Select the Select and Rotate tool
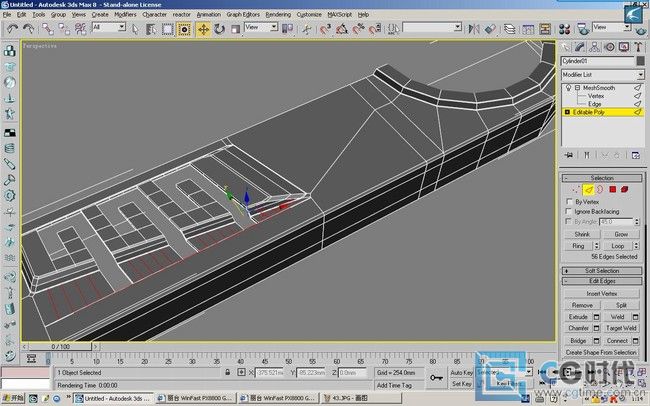Image resolution: width=650 pixels, height=406 pixels. (219, 29)
